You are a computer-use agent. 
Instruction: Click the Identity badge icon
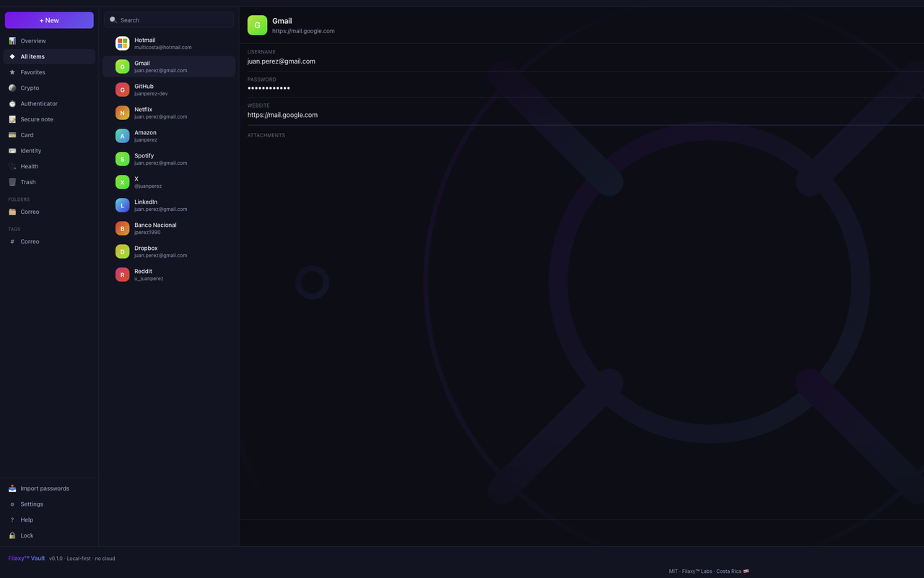(x=12, y=151)
